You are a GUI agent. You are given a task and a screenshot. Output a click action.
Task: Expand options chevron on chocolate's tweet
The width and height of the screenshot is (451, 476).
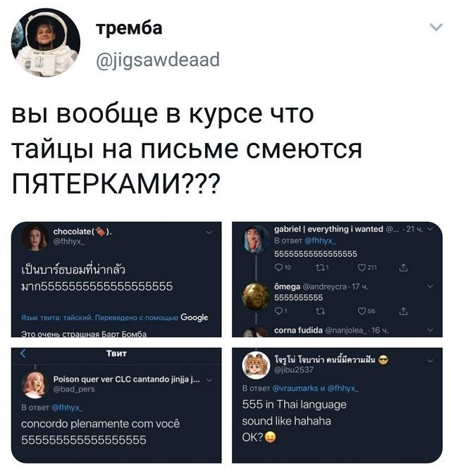tap(209, 233)
